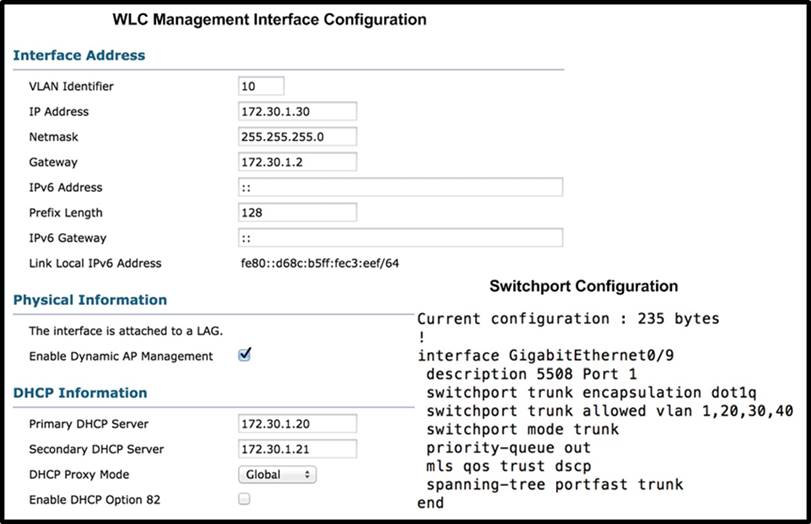Click the Physical Information section heading
Image resolution: width=811 pixels, height=524 pixels.
pyautogui.click(x=90, y=300)
